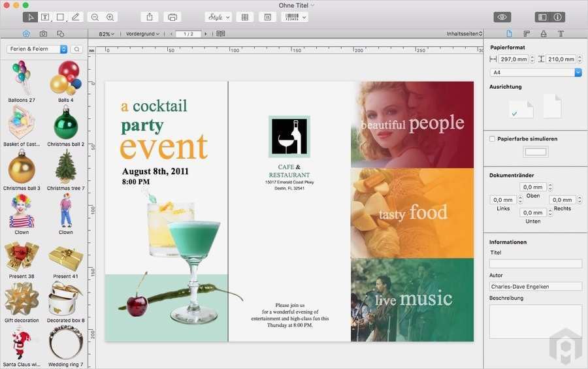Screen dimensions: 588x369
Task: Insert a table using toolbar icon
Action: [245, 17]
